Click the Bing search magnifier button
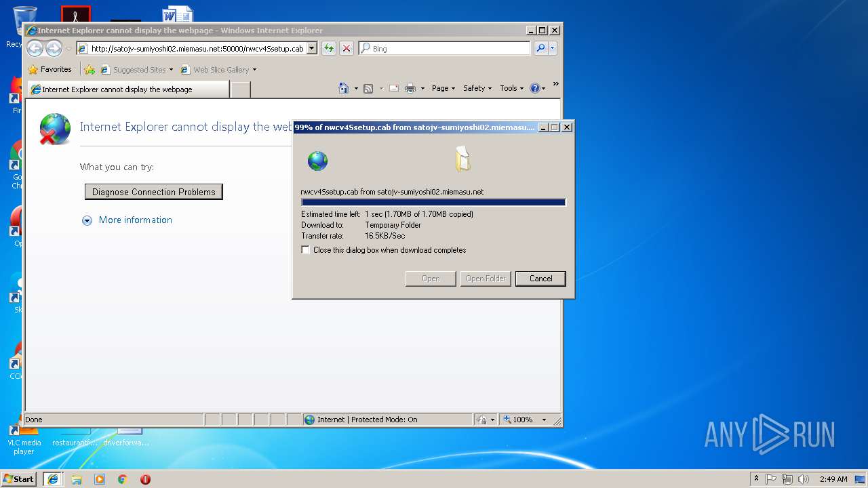This screenshot has height=488, width=868. [540, 48]
